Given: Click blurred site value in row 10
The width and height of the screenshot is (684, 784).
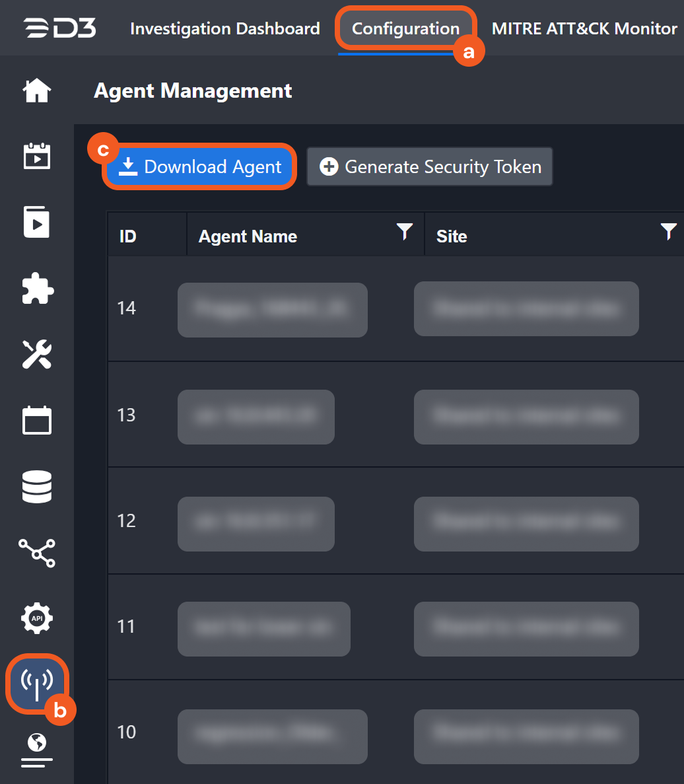Looking at the screenshot, I should click(x=526, y=736).
